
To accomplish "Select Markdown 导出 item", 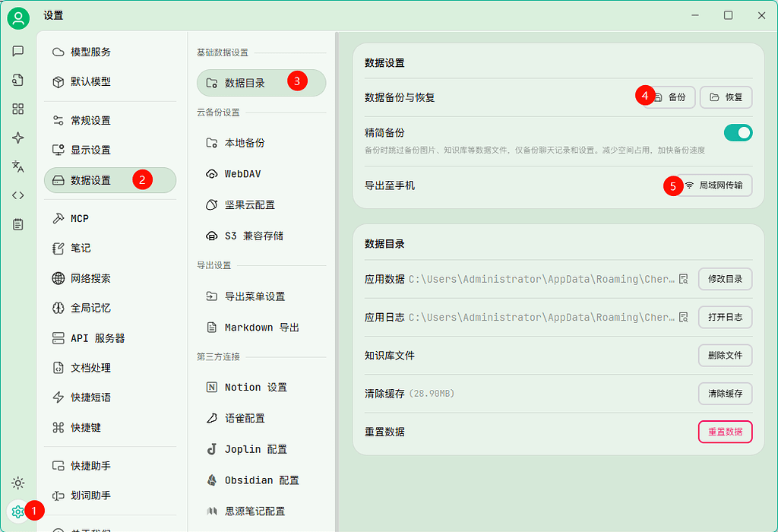I will click(x=261, y=328).
